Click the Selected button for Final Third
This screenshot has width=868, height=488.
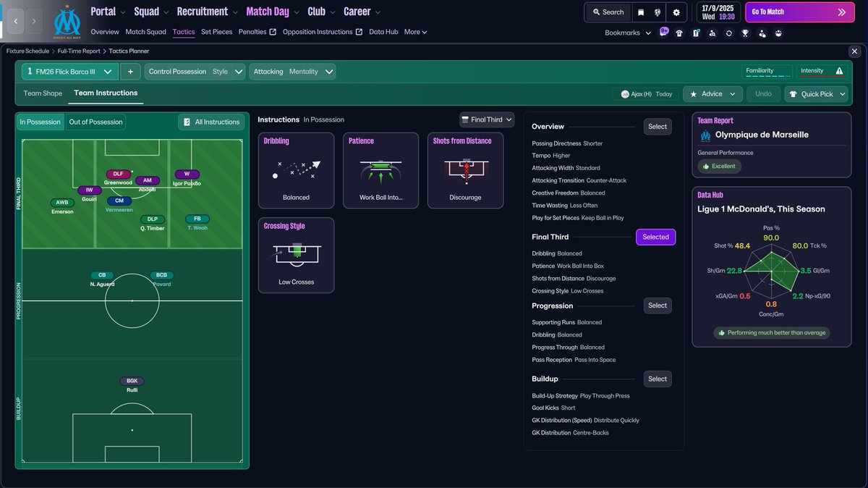pos(655,237)
